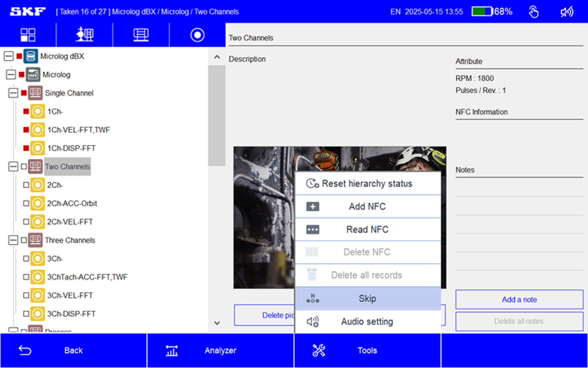
Task: Click the 1Ch-VEL-FFT,TWF point icon
Action: tap(38, 130)
